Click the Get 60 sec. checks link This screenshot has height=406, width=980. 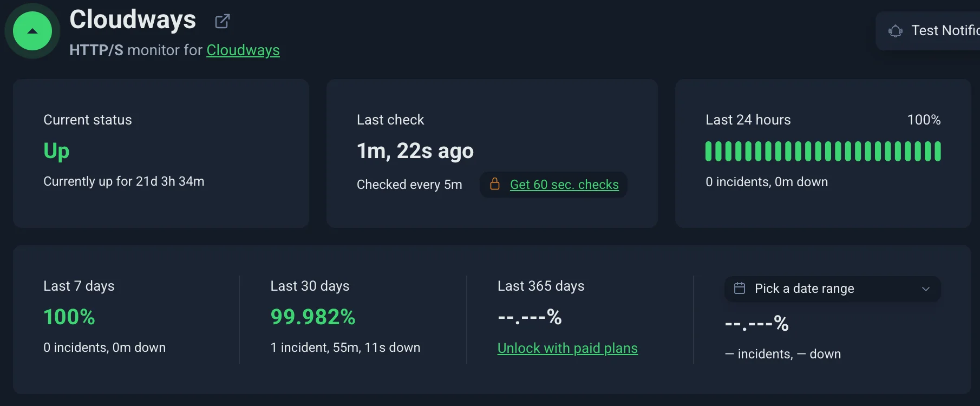point(564,185)
